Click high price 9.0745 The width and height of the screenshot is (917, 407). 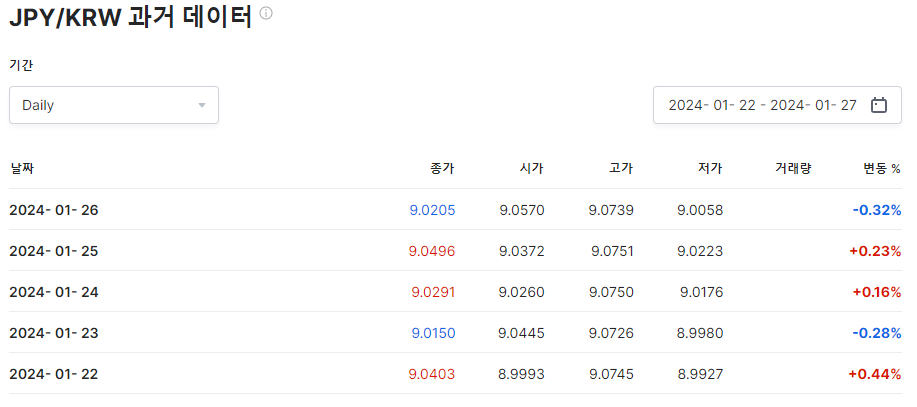point(611,374)
